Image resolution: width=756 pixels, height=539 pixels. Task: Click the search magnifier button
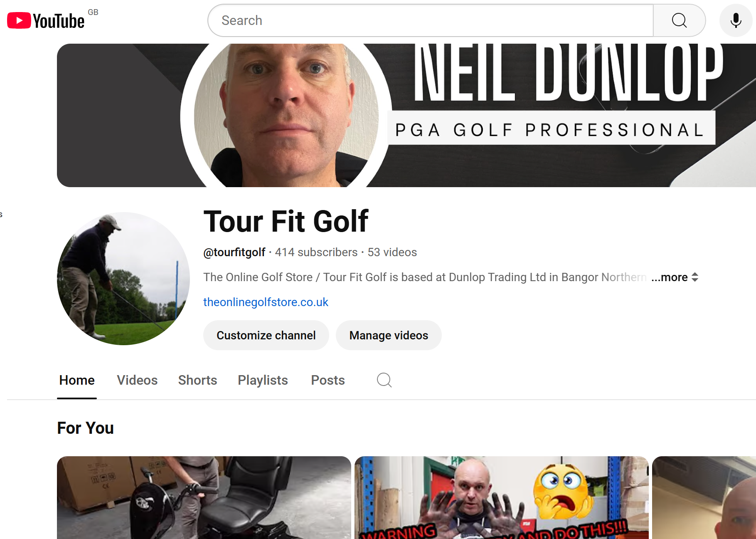(679, 20)
